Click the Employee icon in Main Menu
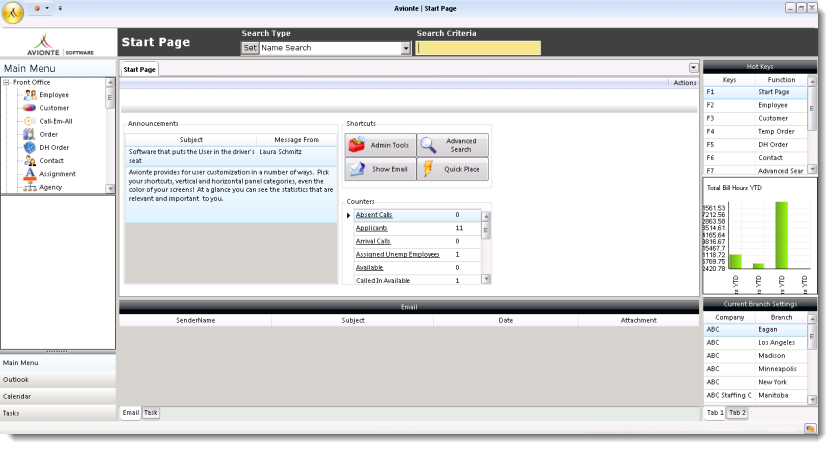Viewport: 833px width, 449px height. [30, 95]
